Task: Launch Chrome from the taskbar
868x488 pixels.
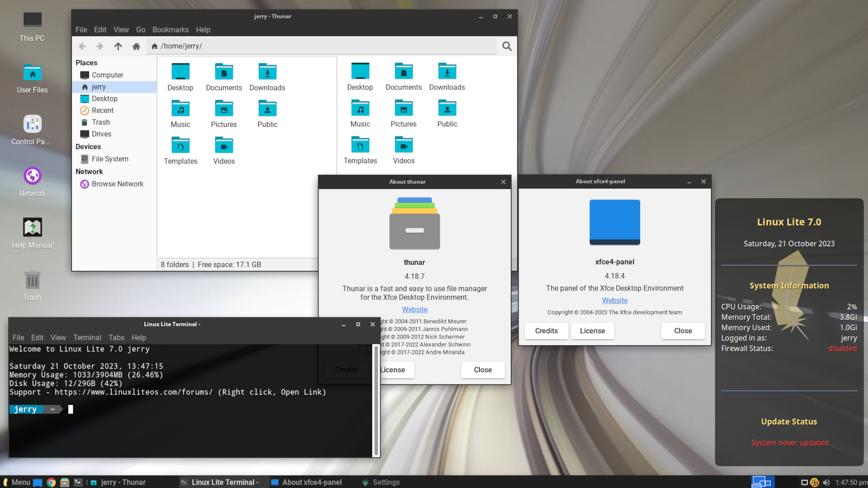Action: pyautogui.click(x=51, y=482)
